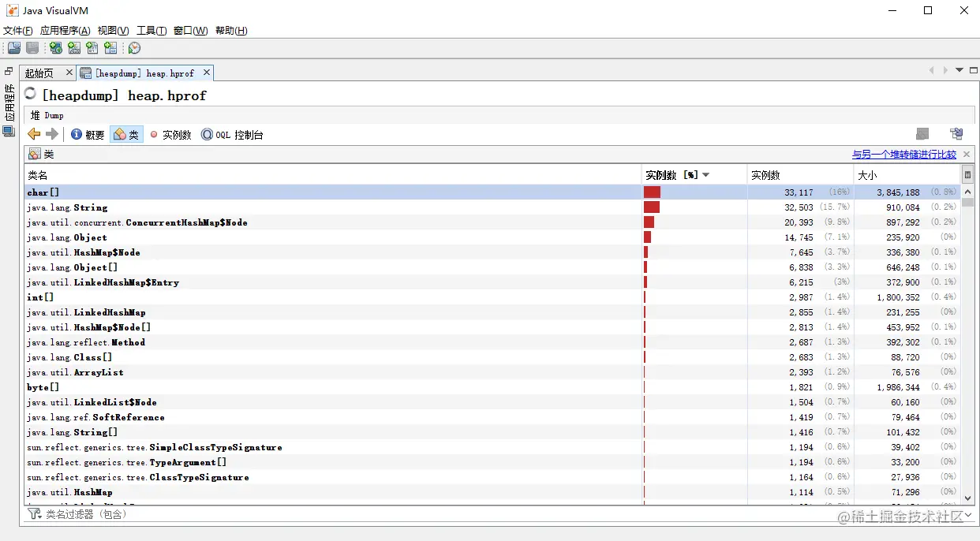
Task: Click the gray icon left of the tree icon
Action: pos(922,134)
